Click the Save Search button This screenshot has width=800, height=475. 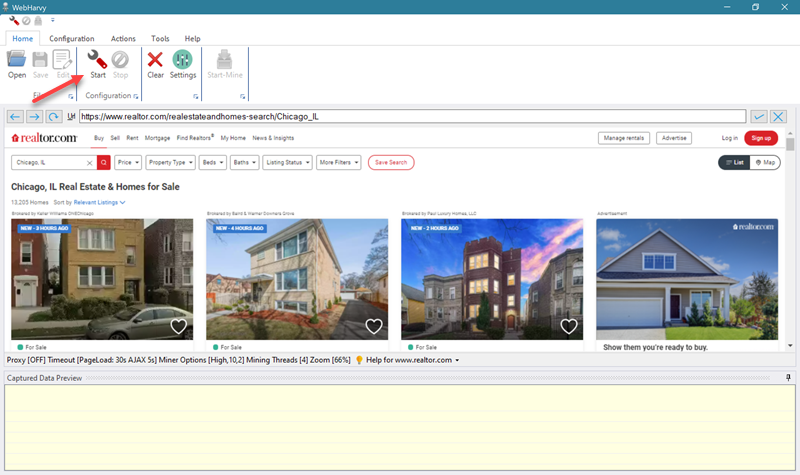[x=391, y=162]
